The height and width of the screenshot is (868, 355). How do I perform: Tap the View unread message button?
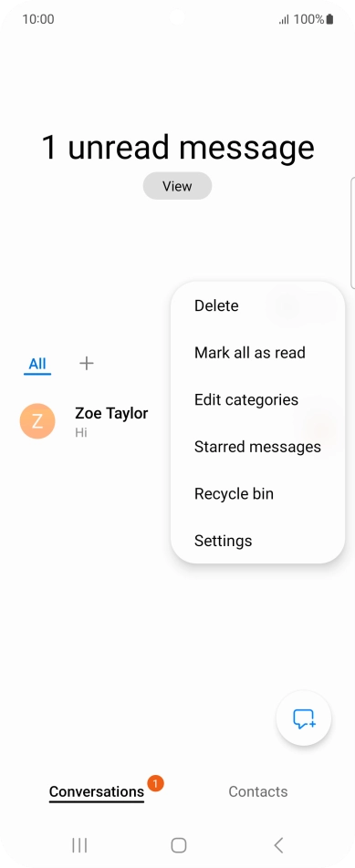point(177,186)
